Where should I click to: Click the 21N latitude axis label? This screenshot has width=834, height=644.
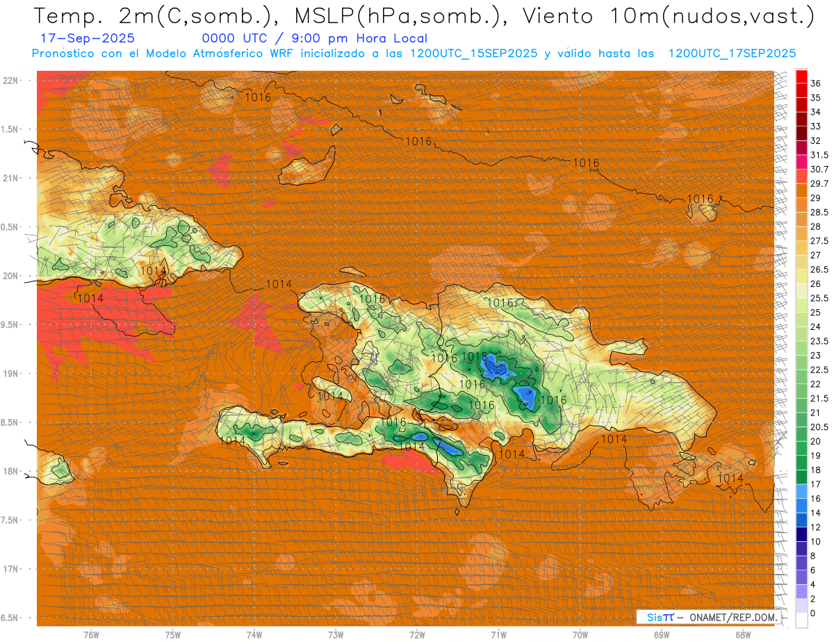tap(10, 178)
